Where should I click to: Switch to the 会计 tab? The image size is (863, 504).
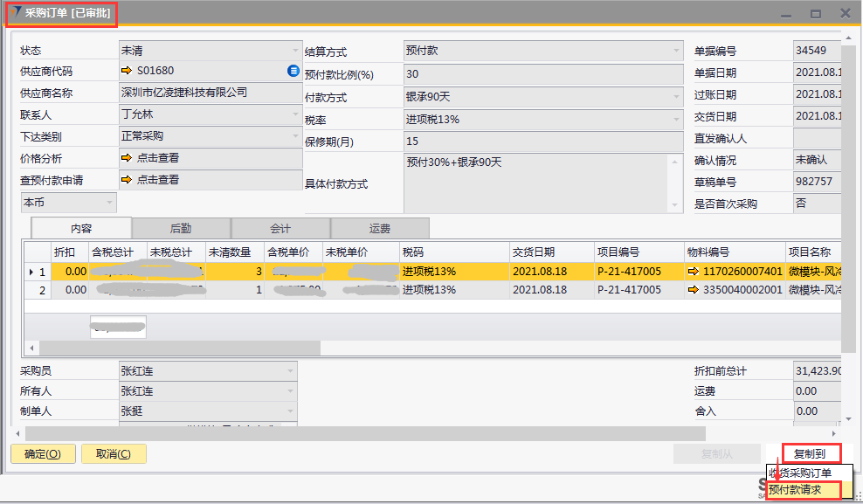tap(280, 228)
